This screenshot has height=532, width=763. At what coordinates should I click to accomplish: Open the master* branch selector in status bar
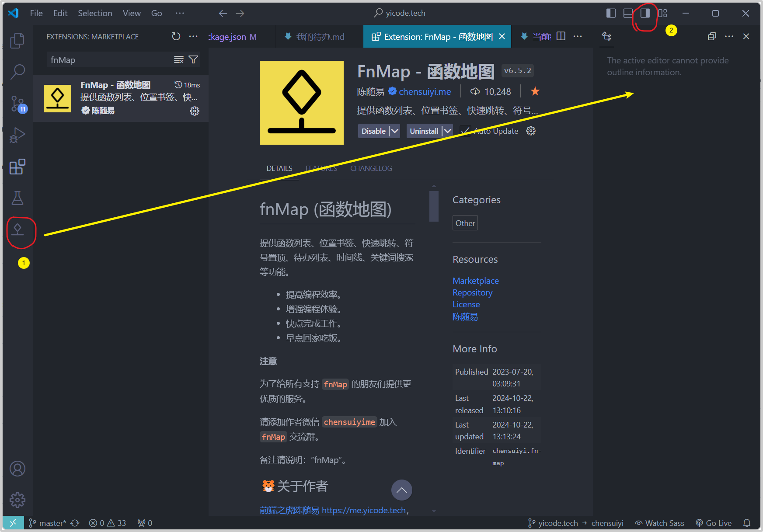(x=47, y=523)
